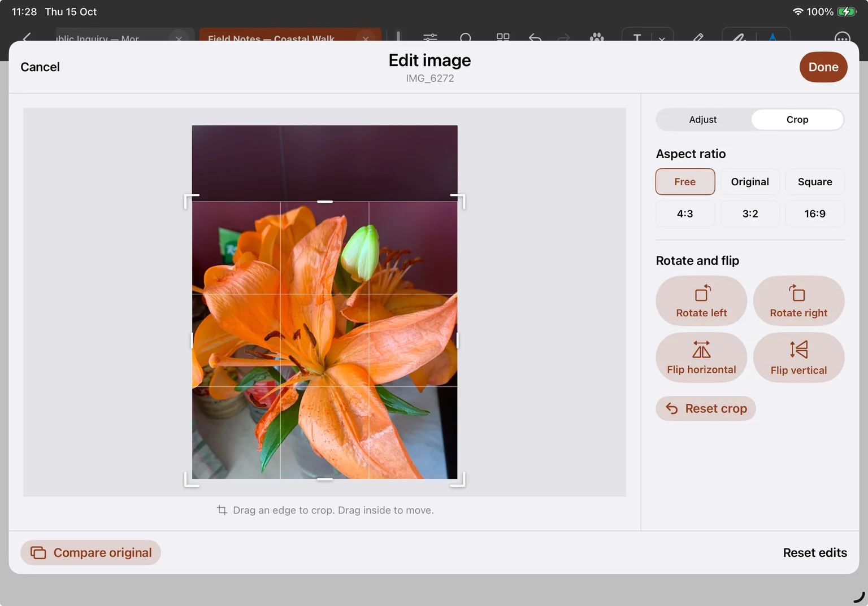Click the paw icon in background toolbar

597,37
